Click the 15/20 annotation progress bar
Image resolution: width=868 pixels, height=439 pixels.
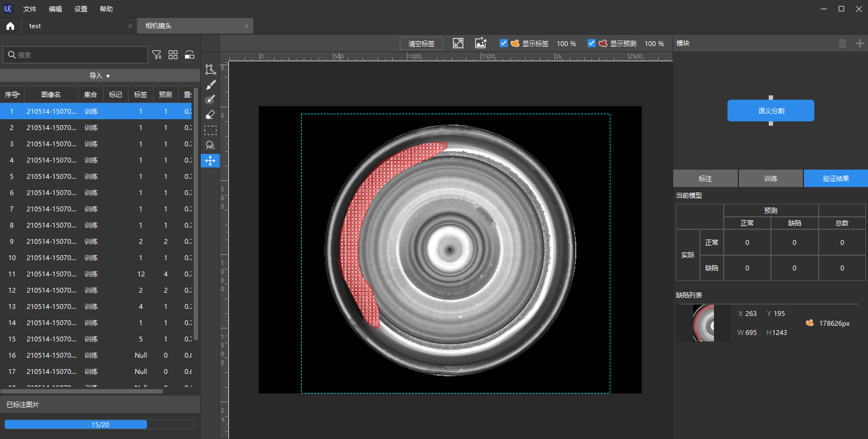100,424
